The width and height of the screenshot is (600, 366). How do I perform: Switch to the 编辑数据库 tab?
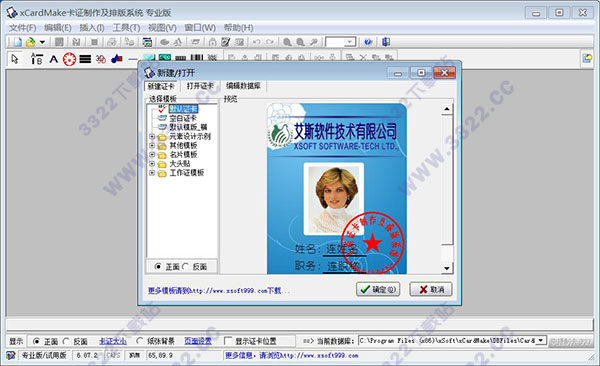pos(243,86)
